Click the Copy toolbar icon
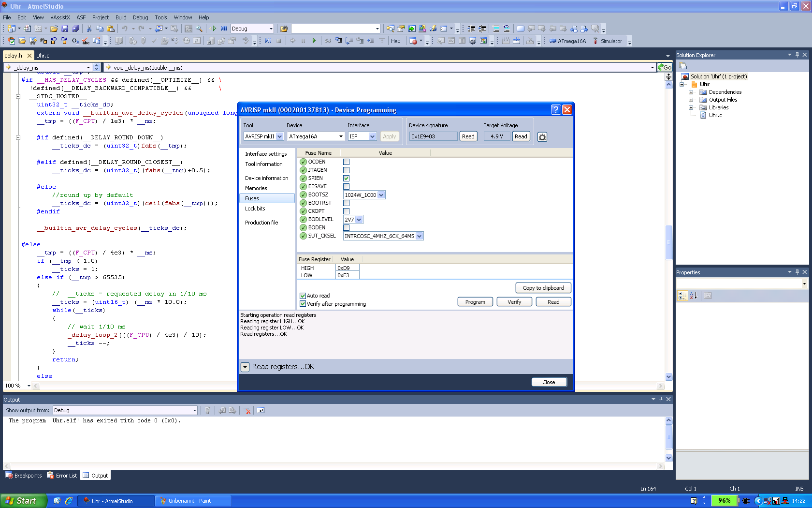The width and height of the screenshot is (812, 508). (100, 29)
